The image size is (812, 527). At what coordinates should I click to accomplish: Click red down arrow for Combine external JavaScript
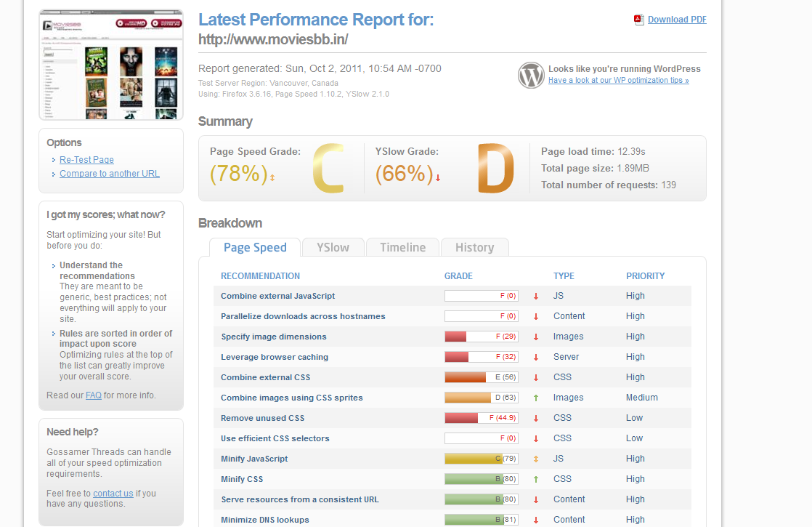tap(536, 297)
